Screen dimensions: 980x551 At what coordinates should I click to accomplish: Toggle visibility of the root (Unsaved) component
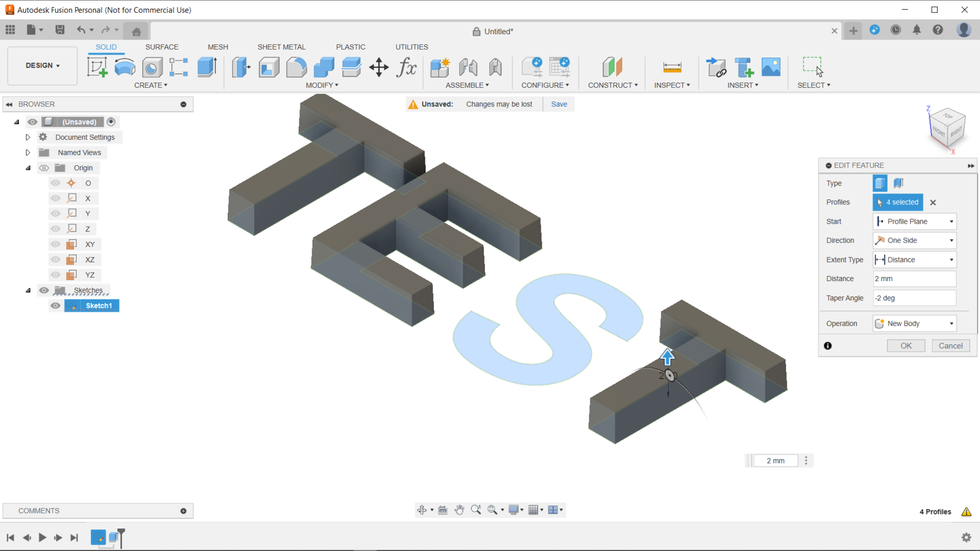pyautogui.click(x=33, y=122)
